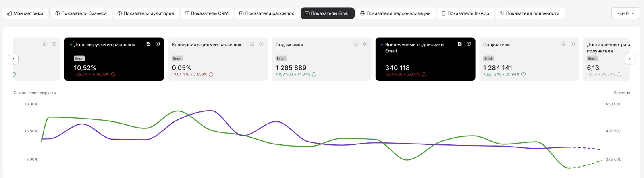Image resolution: width=644 pixels, height=178 pixels.
Task: Toggle chart icon on Подписчики card
Action: click(356, 44)
